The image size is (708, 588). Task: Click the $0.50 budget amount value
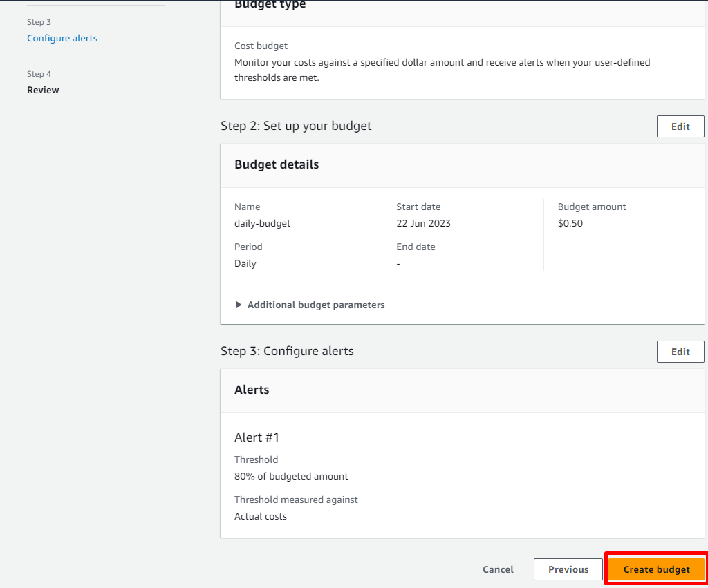[570, 223]
